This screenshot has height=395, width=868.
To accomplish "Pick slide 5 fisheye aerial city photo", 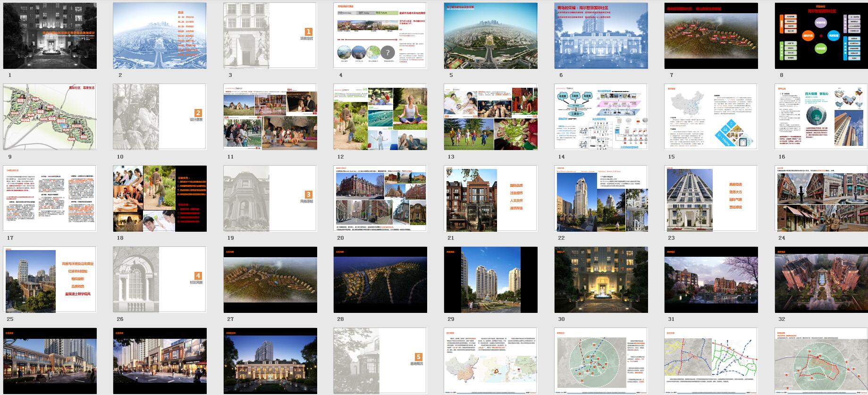I will click(x=490, y=36).
